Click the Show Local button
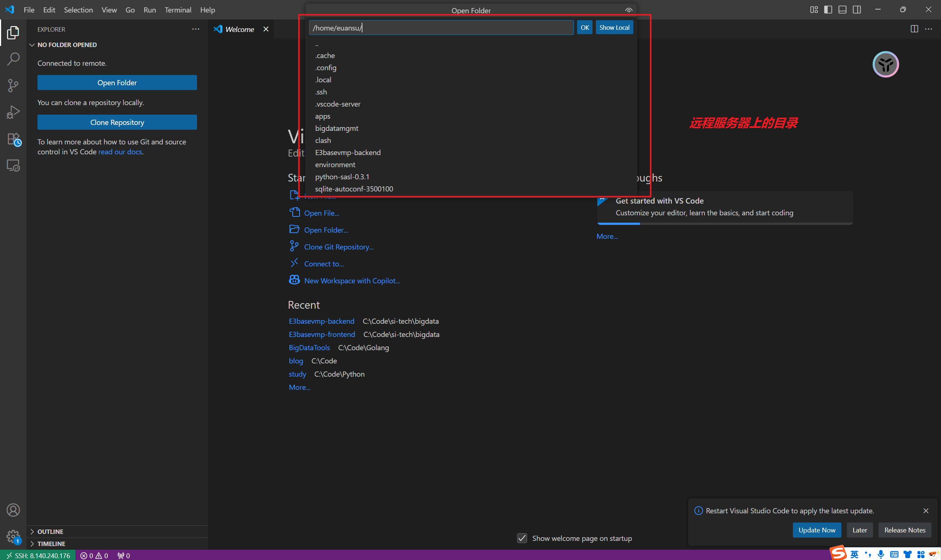941x560 pixels. [x=614, y=28]
